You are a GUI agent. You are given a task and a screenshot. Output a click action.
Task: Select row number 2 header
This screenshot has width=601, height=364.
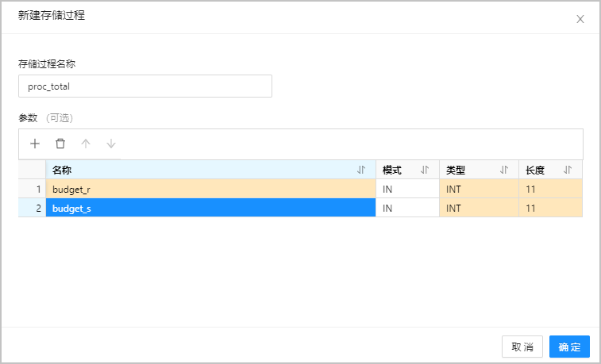[x=33, y=209]
